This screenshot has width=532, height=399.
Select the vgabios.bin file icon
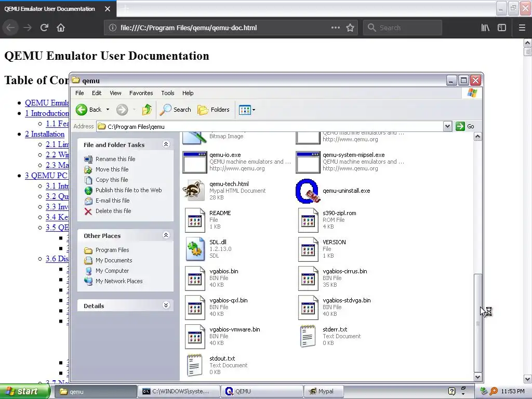coord(195,278)
